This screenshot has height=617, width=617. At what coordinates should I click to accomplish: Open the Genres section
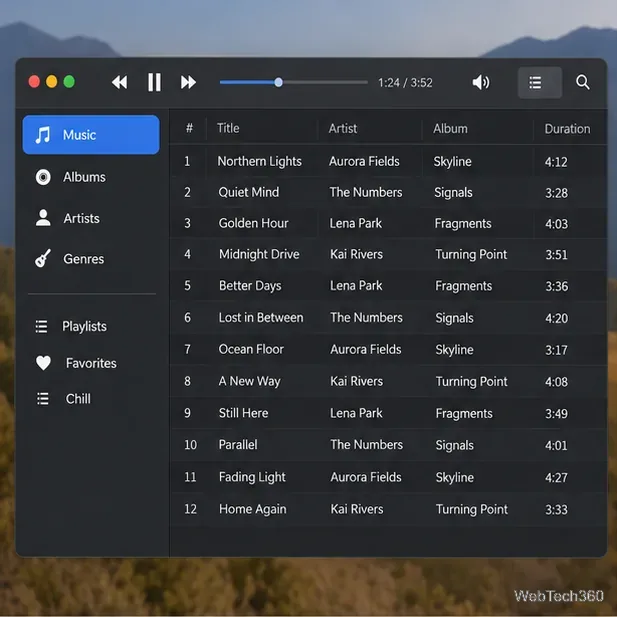point(84,259)
